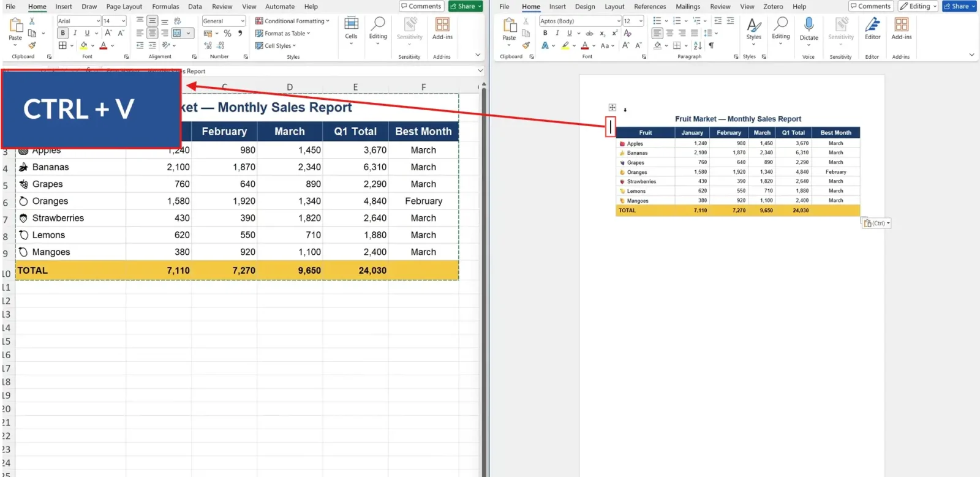Viewport: 980px width, 477px height.
Task: Open Word font size dropdown showing 12
Action: (641, 21)
